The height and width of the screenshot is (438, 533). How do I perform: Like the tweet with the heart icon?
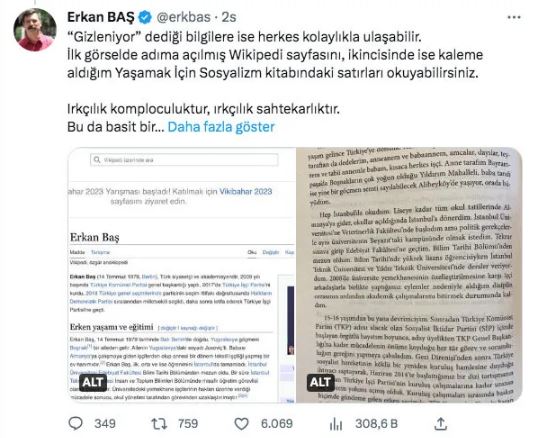click(x=242, y=424)
